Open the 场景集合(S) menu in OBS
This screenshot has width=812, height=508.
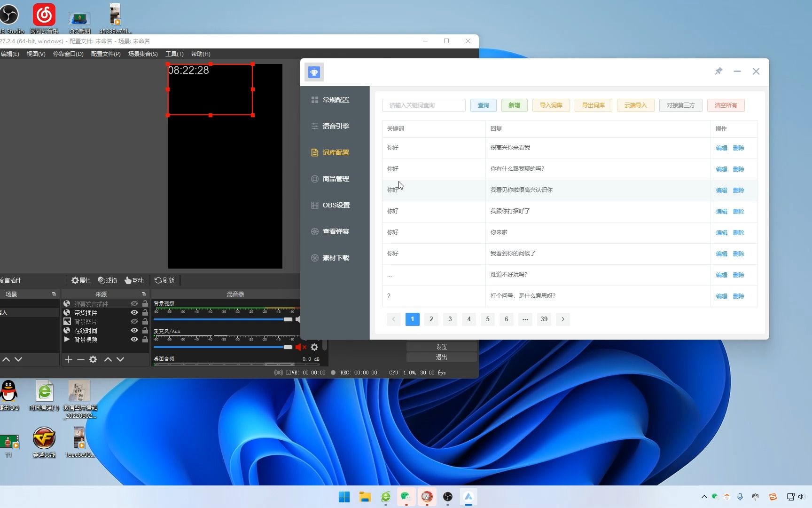tap(143, 54)
